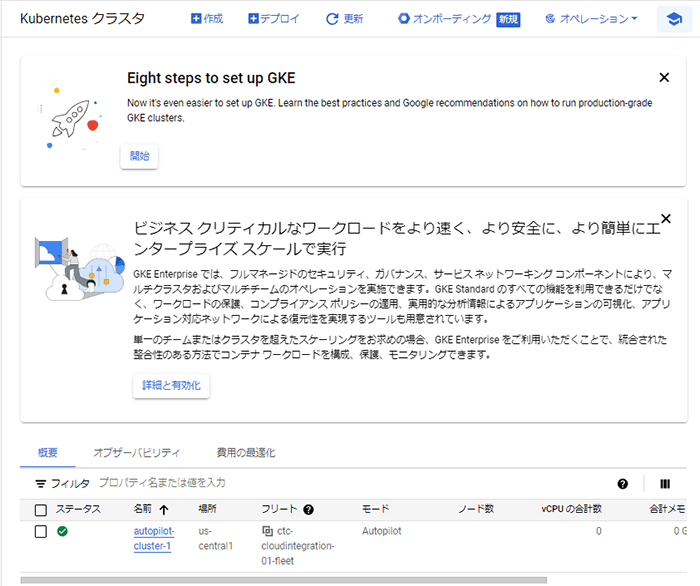Click the デプロイ (deploy) plus icon
This screenshot has width=700, height=586.
[x=253, y=18]
